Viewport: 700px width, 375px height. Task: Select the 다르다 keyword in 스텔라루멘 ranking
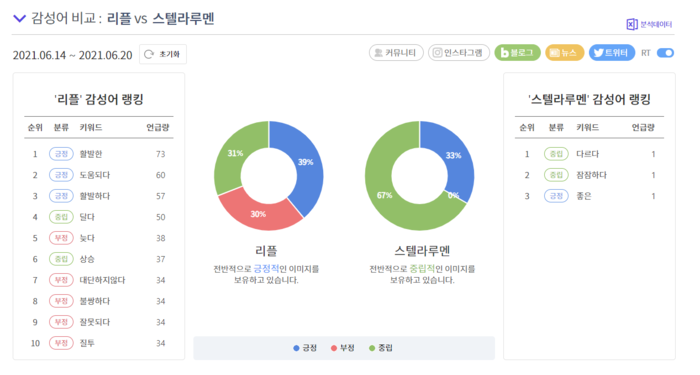click(588, 154)
